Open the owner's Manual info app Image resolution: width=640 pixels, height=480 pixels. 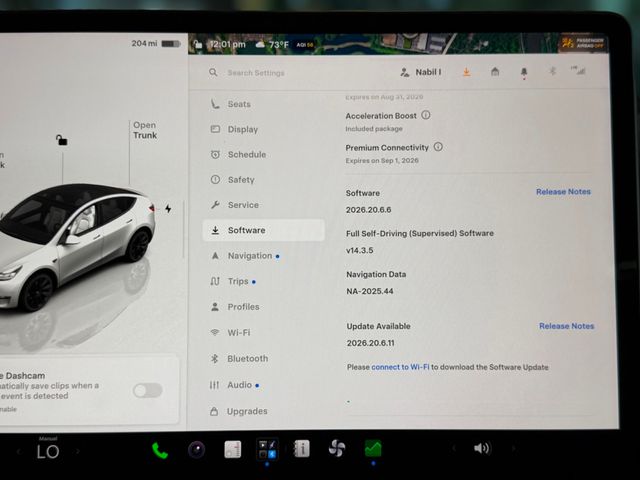302,449
